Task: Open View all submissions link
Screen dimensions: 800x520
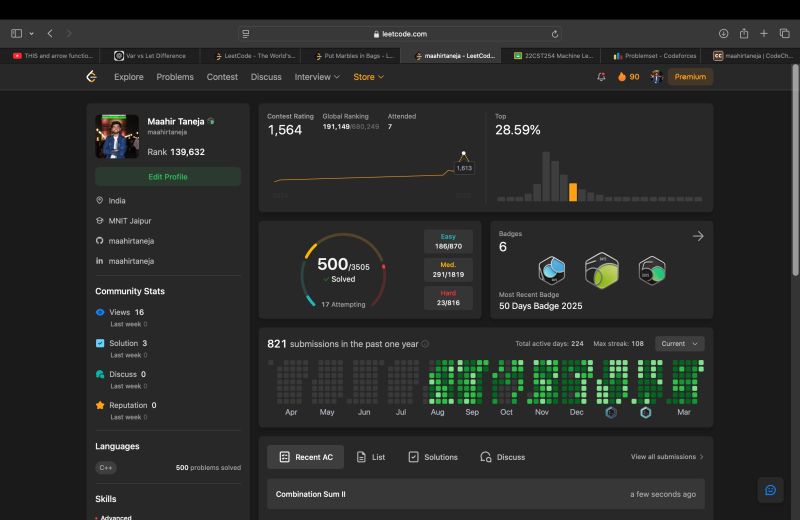Action: click(x=667, y=457)
